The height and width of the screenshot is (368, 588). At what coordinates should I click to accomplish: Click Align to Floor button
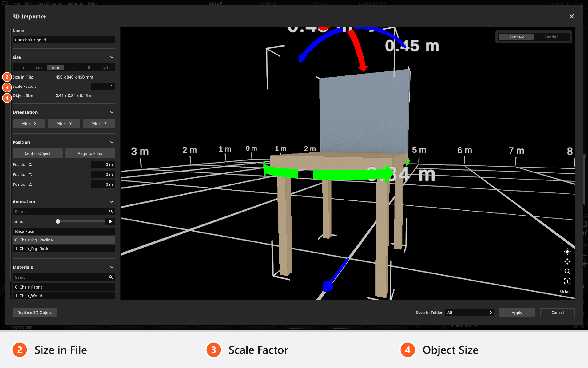coord(90,153)
